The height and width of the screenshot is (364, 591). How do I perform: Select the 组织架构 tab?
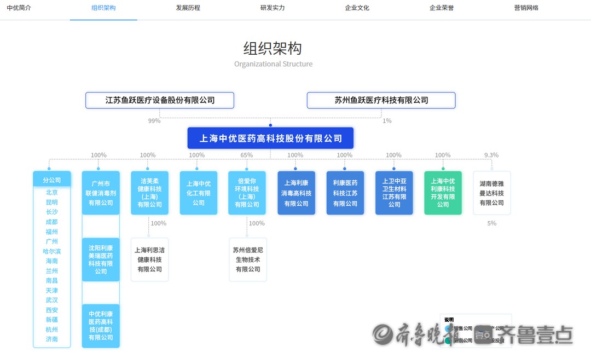point(103,8)
